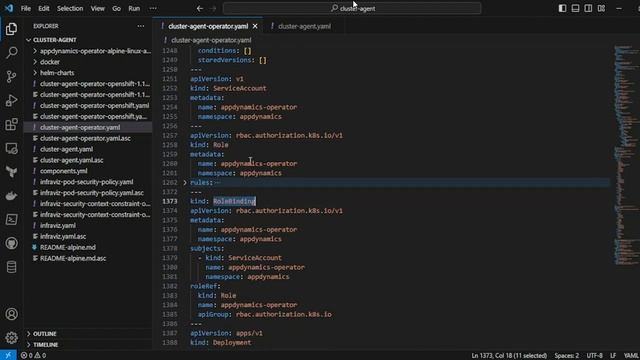Open the Run and Debug view

[x=11, y=100]
